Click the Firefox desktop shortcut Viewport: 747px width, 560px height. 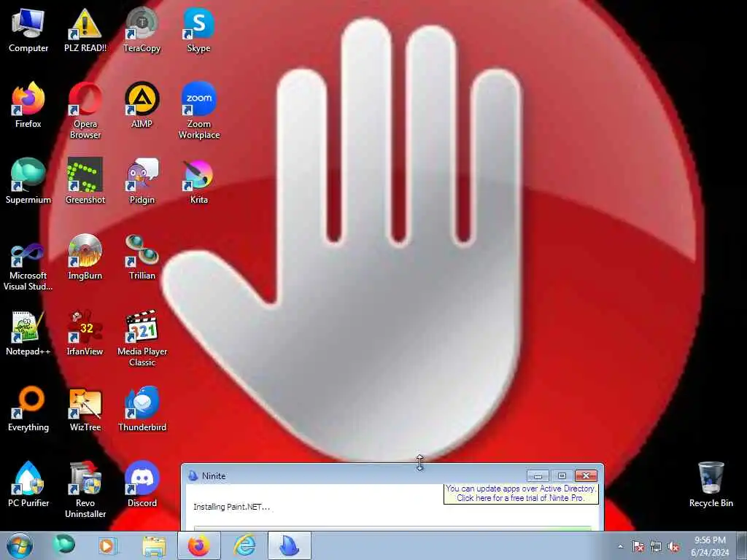coord(28,106)
